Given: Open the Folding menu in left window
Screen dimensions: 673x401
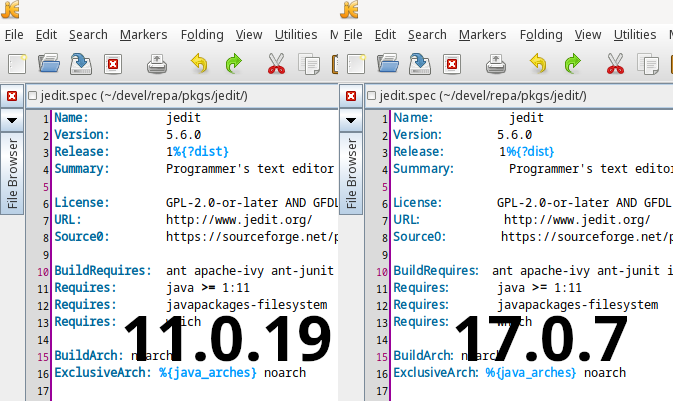Looking at the screenshot, I should 202,34.
